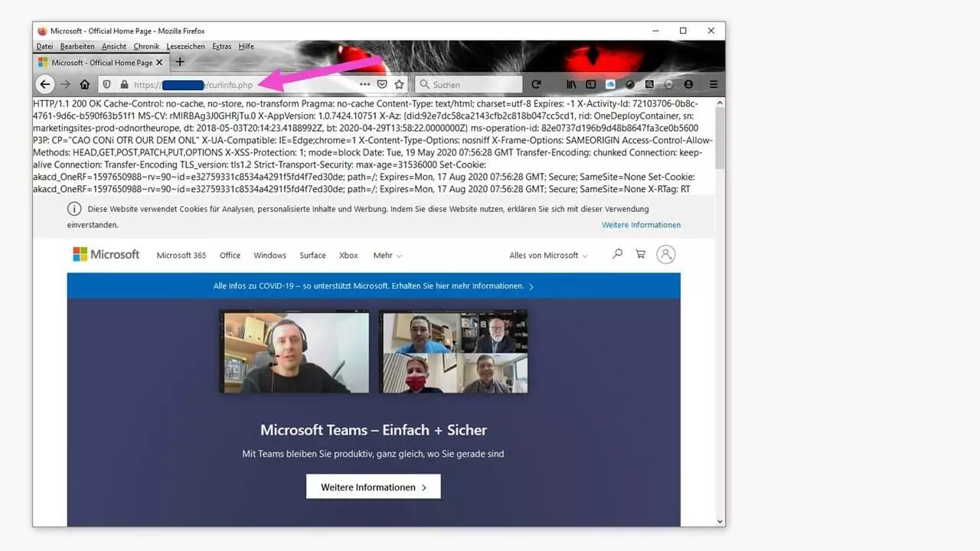Screen dimensions: 980x551
Task: Bookmark this page with the star icon
Action: point(399,84)
